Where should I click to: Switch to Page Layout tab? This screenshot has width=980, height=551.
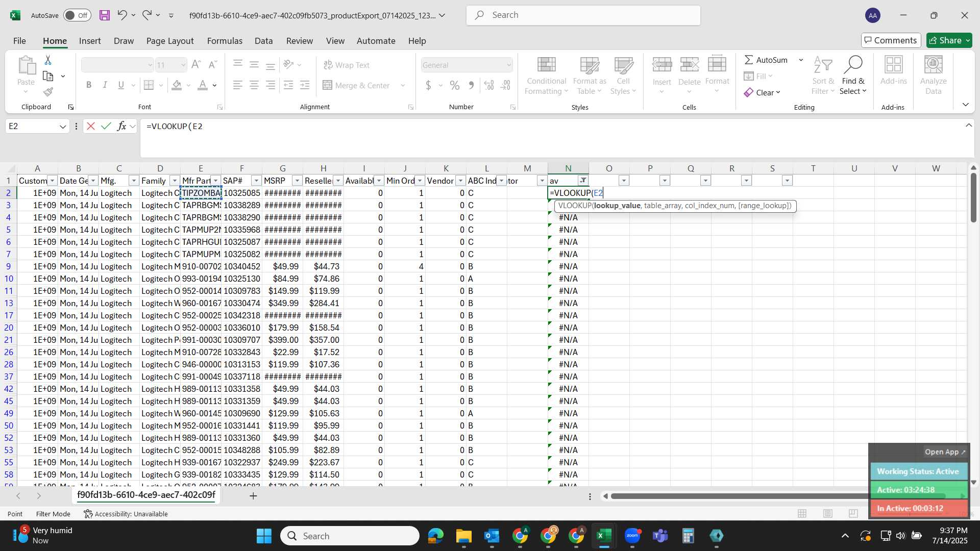click(170, 41)
